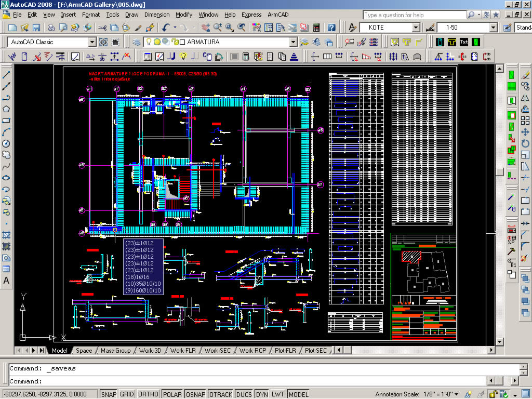Toggle SNAP mode in status bar
The height and width of the screenshot is (399, 532).
click(109, 394)
